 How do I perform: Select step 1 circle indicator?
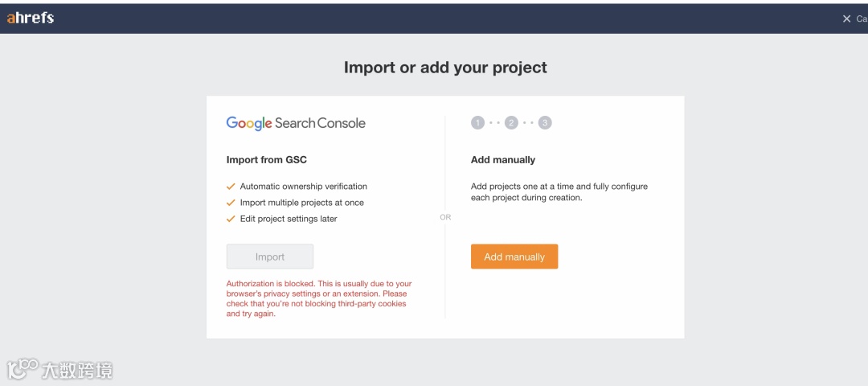coord(477,123)
